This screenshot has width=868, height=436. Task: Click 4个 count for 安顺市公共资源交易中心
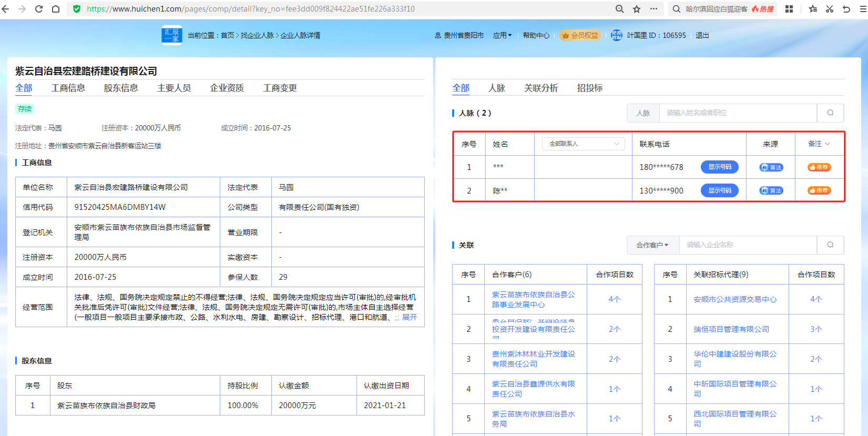(x=816, y=299)
